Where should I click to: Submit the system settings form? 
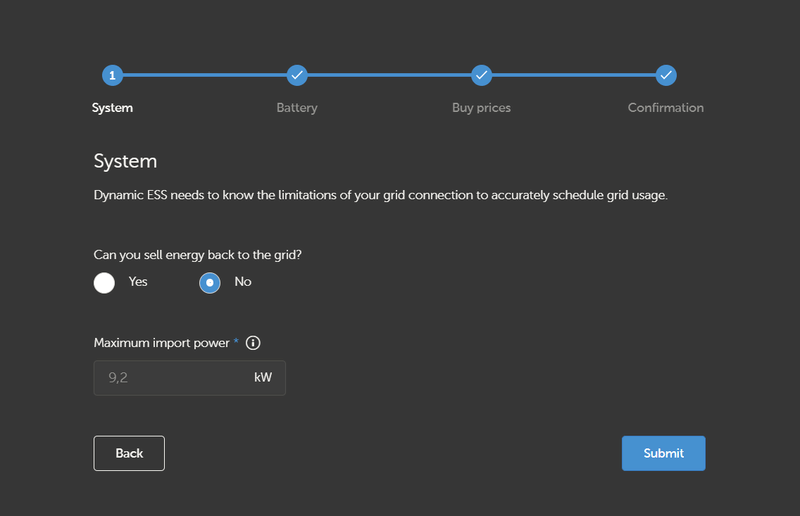pyautogui.click(x=663, y=453)
